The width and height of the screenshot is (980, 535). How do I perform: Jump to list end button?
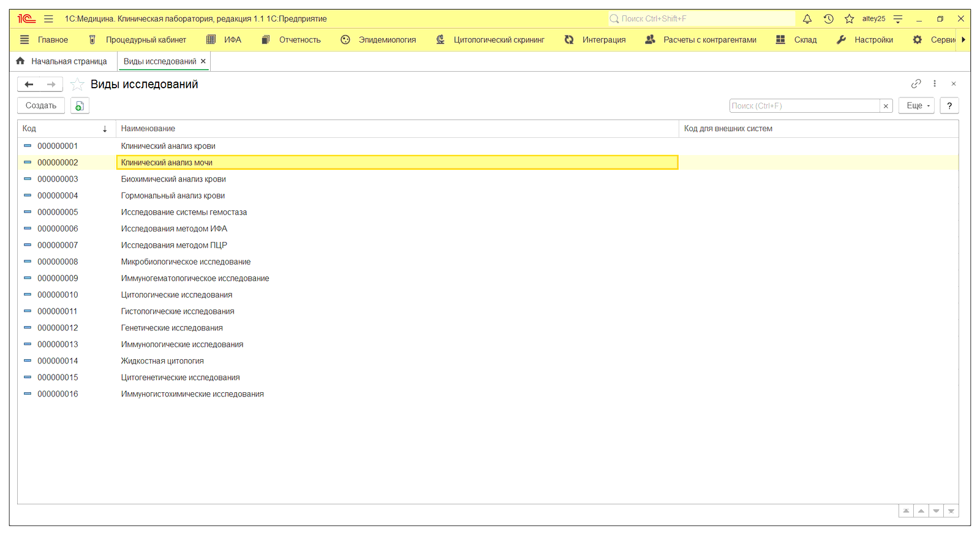(x=951, y=511)
